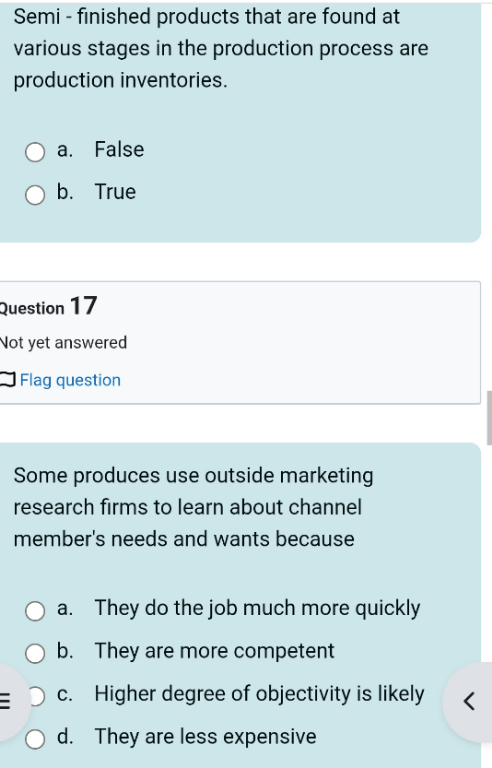Click the Not yet answered status text

point(63,342)
